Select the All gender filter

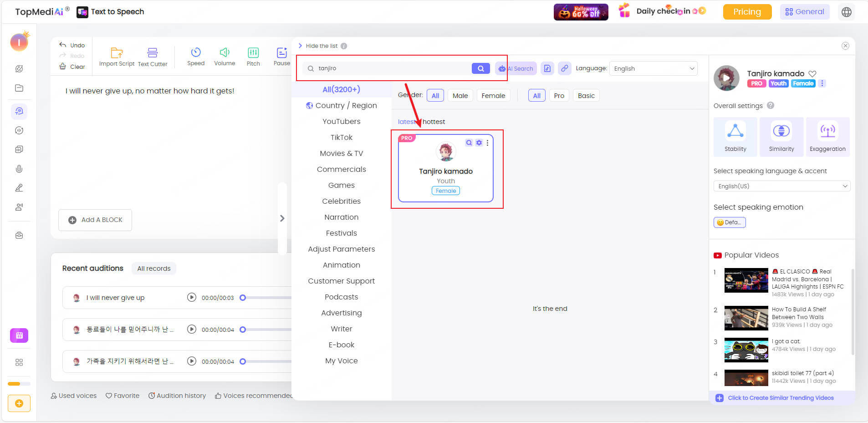[435, 96]
